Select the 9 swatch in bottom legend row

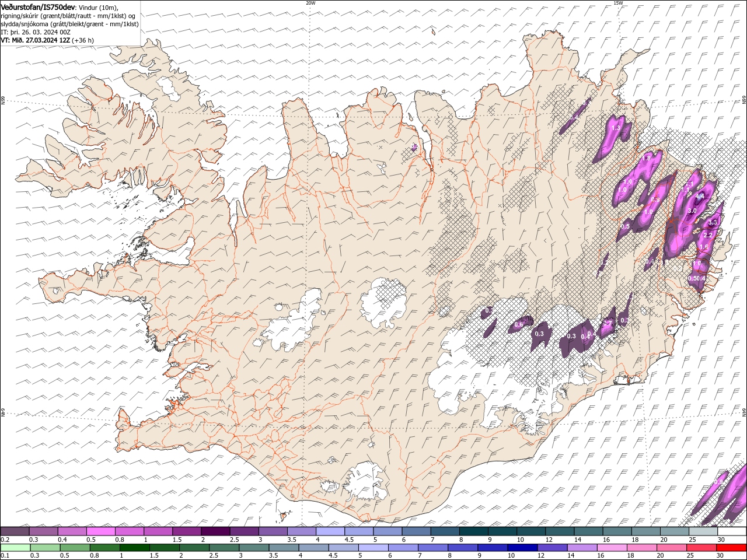point(493,548)
